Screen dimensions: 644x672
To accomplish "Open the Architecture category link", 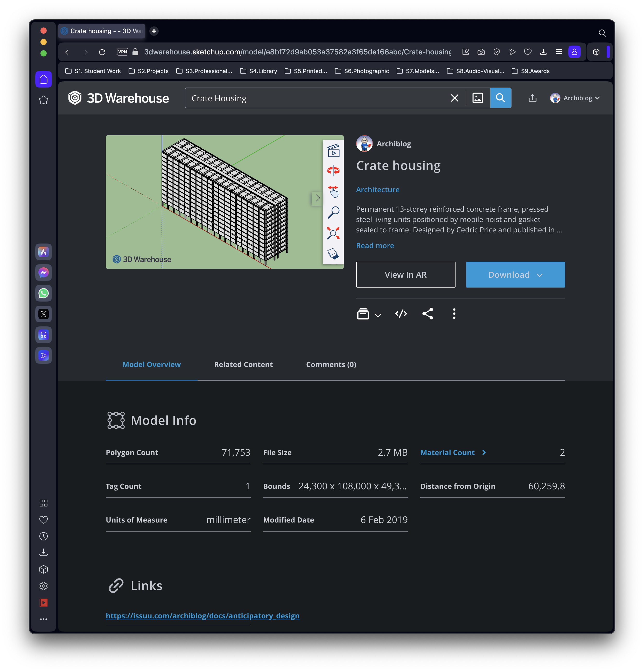I will [377, 190].
